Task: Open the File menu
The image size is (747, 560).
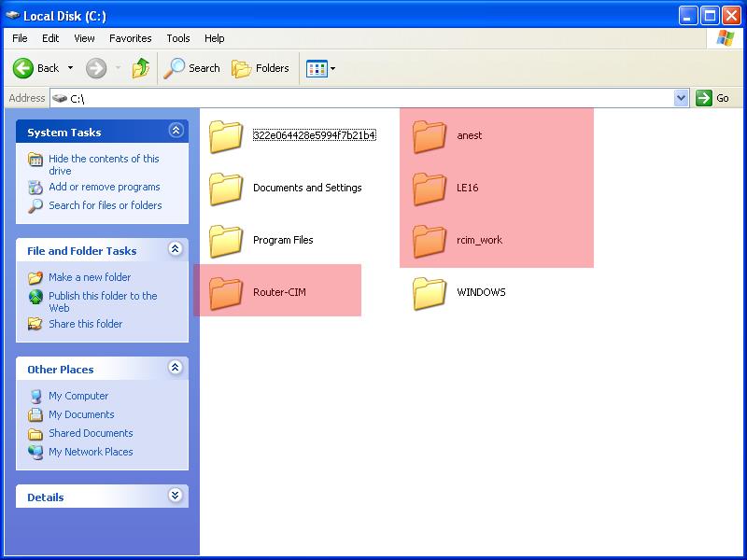Action: click(20, 38)
